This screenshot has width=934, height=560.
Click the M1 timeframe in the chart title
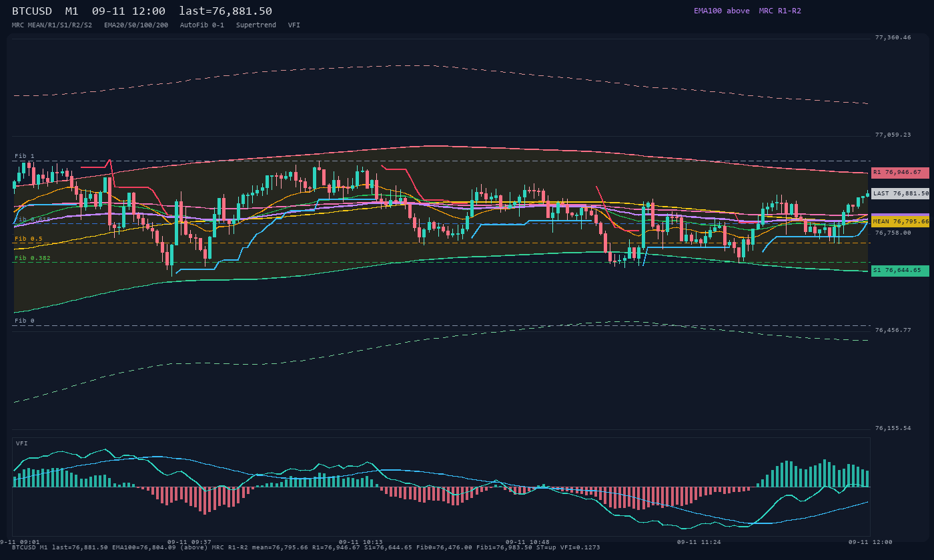71,11
